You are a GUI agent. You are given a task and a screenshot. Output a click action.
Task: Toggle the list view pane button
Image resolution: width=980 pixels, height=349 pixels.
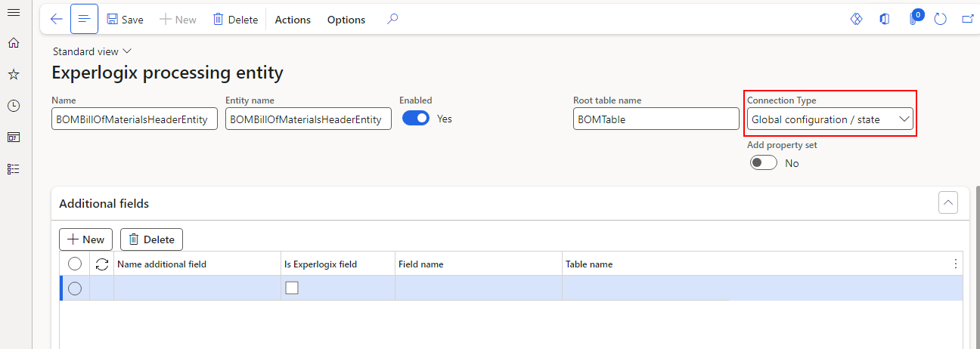[84, 19]
